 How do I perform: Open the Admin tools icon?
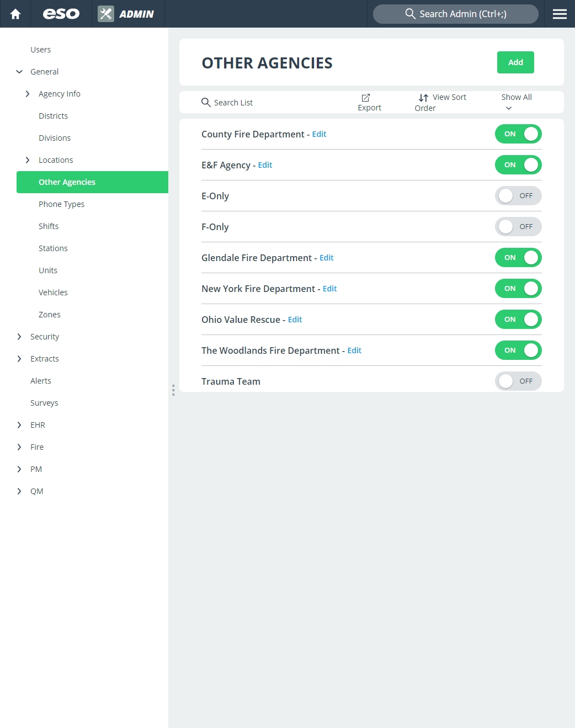(106, 14)
